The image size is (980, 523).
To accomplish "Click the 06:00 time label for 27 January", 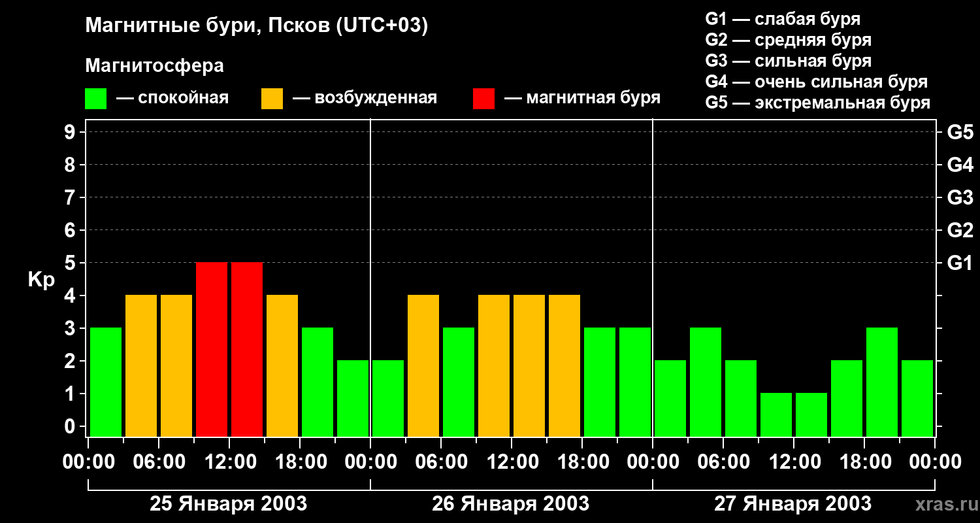I will click(x=723, y=462).
